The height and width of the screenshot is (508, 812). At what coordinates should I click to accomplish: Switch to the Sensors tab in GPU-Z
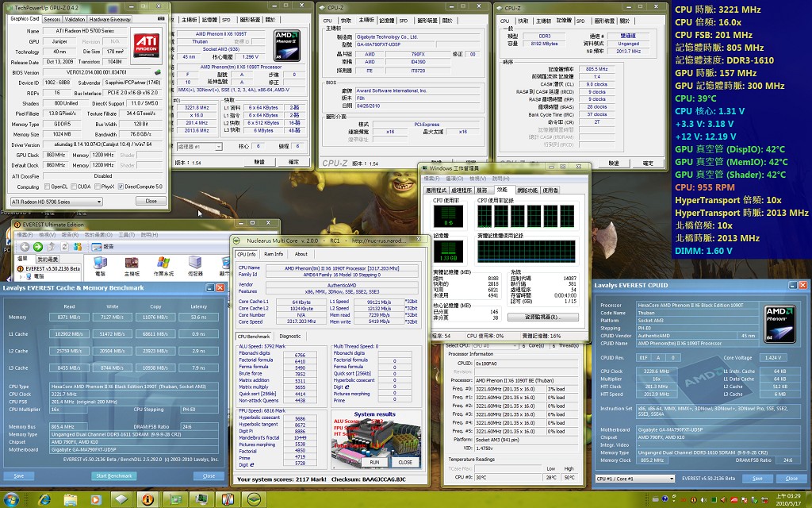click(x=52, y=19)
